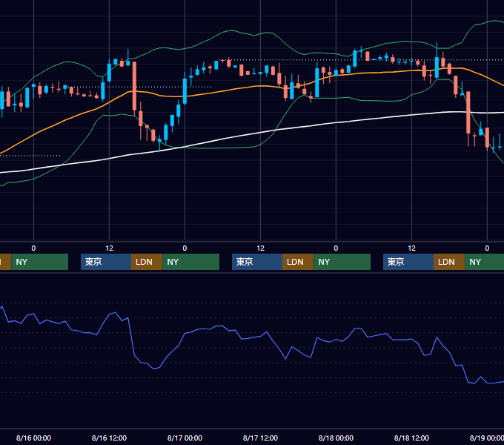Click the 東京 session block for 8/16
This screenshot has height=445, width=504.
tap(106, 262)
